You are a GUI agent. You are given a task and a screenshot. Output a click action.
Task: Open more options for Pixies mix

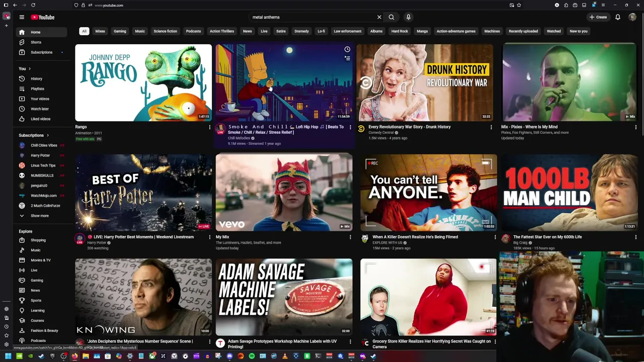click(635, 127)
